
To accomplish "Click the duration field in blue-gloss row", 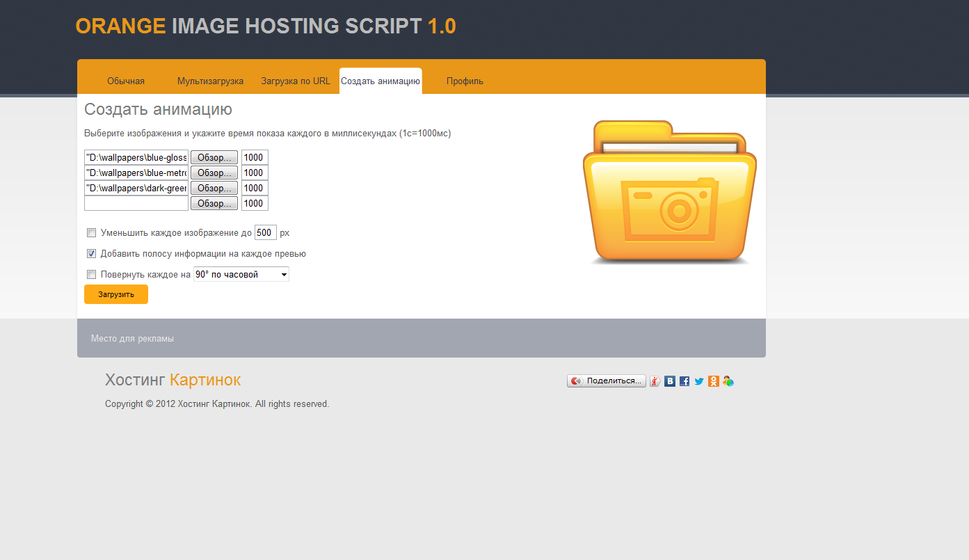I will [255, 157].
